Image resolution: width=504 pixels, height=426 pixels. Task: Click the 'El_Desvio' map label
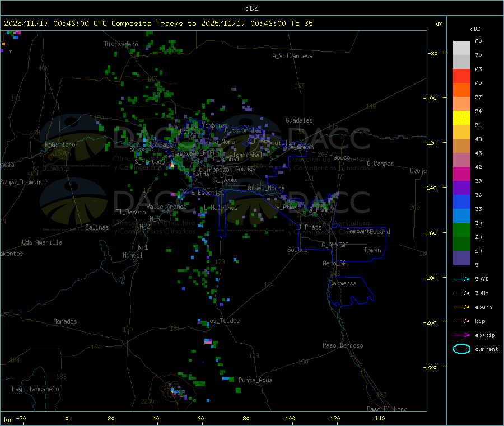pos(130,212)
